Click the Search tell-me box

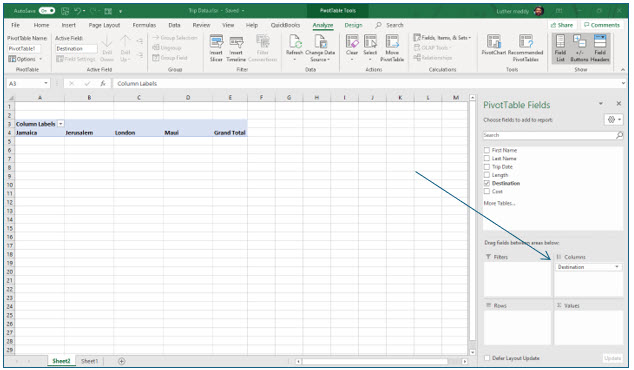tap(389, 25)
